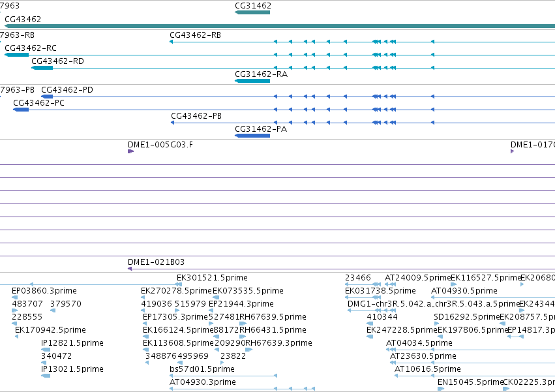Open EST EP17305.3prime

pyautogui.click(x=175, y=317)
